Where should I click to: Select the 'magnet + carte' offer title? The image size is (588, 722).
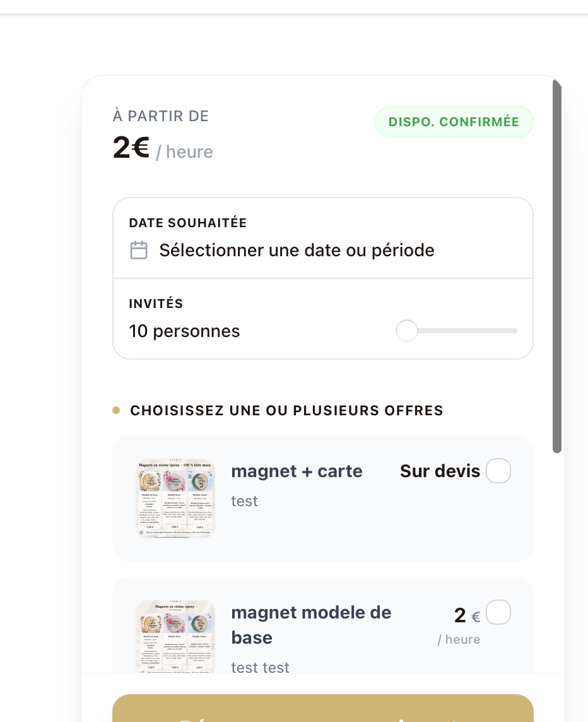[297, 471]
